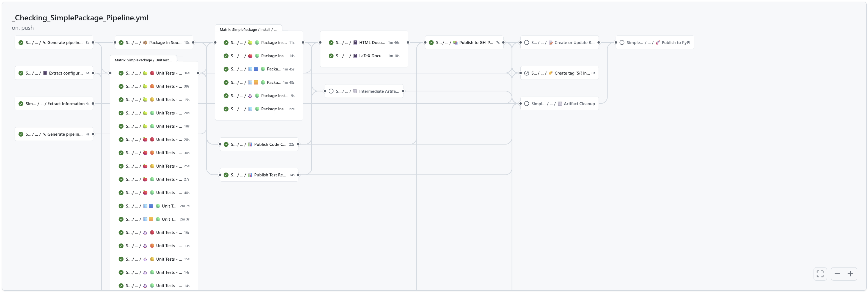The height and width of the screenshot is (292, 868).
Task: Open the Publish Test Results job
Action: pos(270,175)
